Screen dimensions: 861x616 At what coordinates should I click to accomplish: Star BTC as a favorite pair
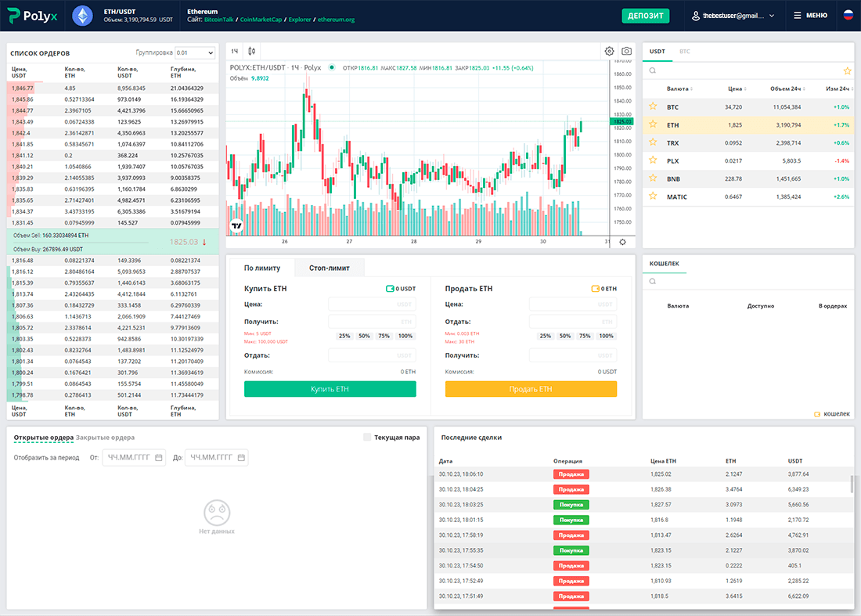click(x=653, y=106)
